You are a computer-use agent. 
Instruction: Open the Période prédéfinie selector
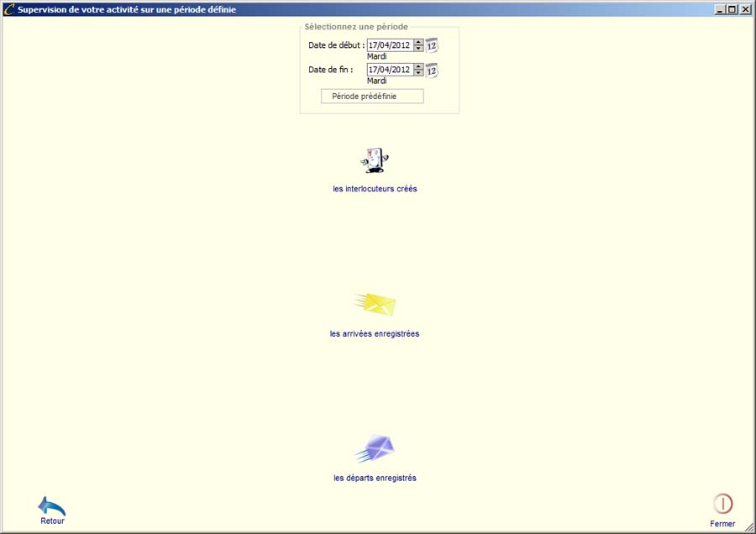(x=372, y=97)
